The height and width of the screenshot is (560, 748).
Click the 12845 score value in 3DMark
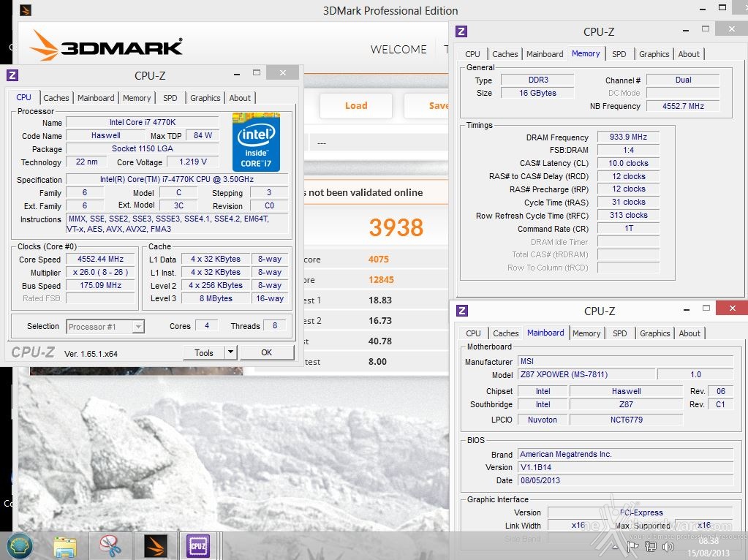[381, 279]
